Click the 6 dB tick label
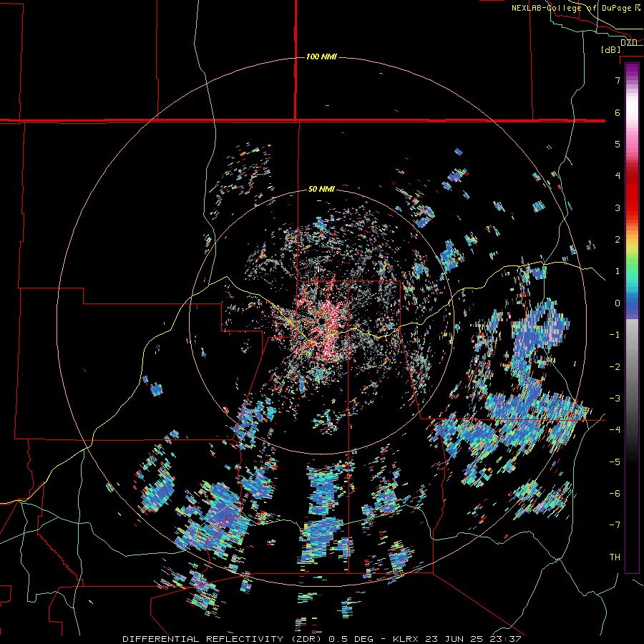Screen dimensions: 644x644 tap(618, 112)
